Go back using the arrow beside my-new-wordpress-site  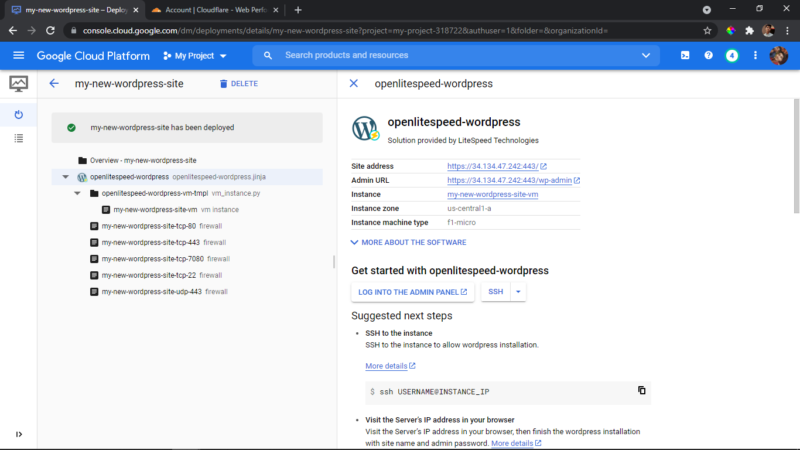pyautogui.click(x=54, y=83)
